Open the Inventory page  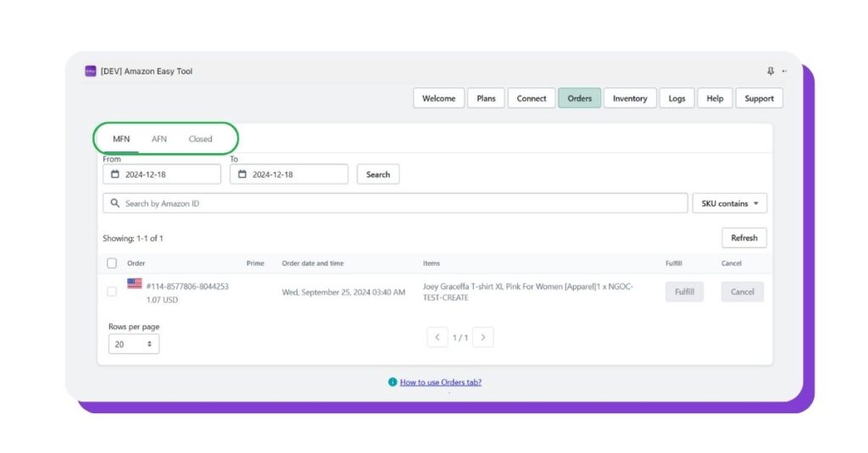point(630,98)
